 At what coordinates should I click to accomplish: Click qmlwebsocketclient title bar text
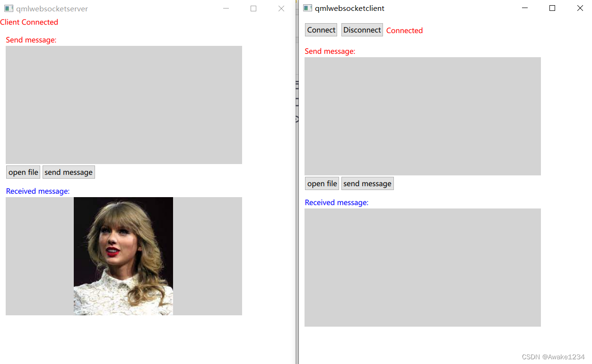pos(350,8)
